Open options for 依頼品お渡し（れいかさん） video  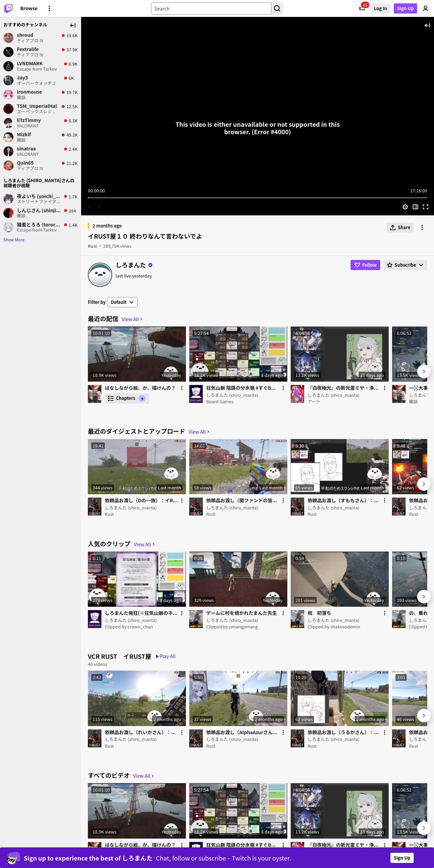point(182,732)
